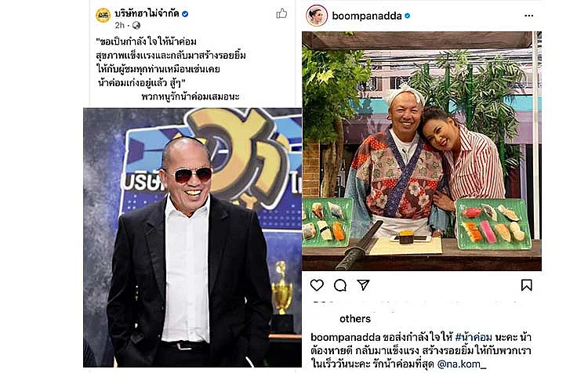The width and height of the screenshot is (588, 373).
Task: Open boompanadda profile picture
Action: pyautogui.click(x=317, y=16)
